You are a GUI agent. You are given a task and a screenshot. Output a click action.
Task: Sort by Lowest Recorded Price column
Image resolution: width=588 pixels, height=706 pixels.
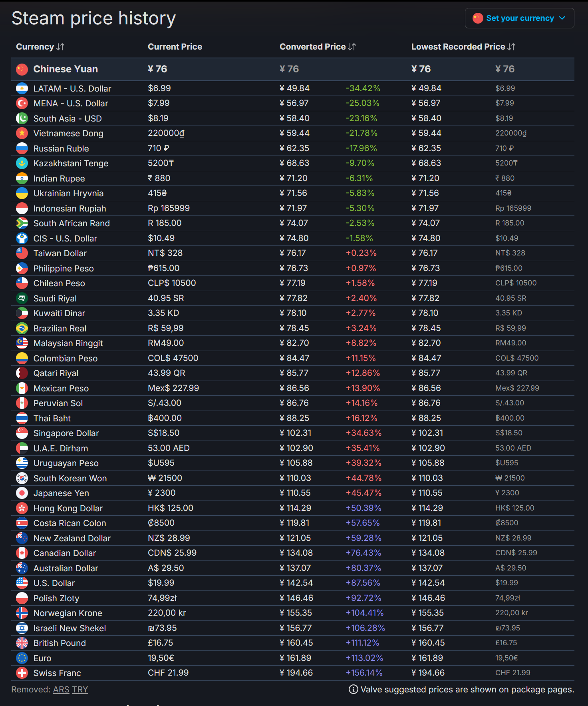[x=463, y=47]
